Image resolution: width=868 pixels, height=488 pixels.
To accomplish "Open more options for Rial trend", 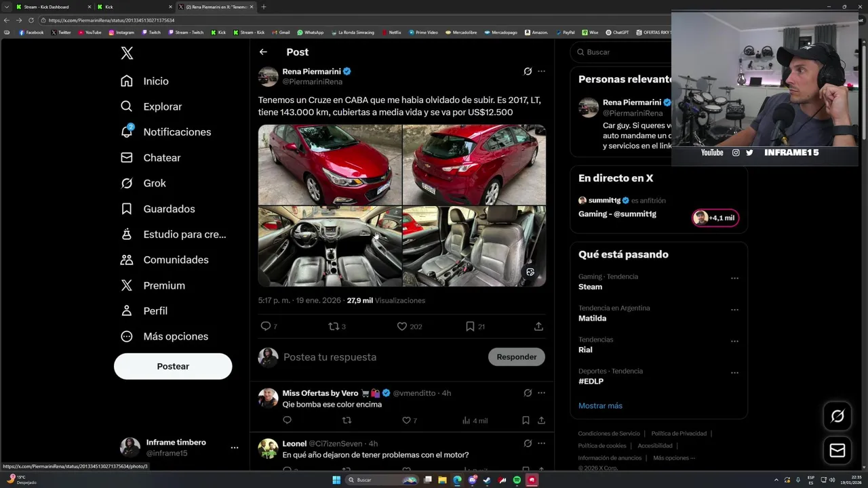I will 734,342.
